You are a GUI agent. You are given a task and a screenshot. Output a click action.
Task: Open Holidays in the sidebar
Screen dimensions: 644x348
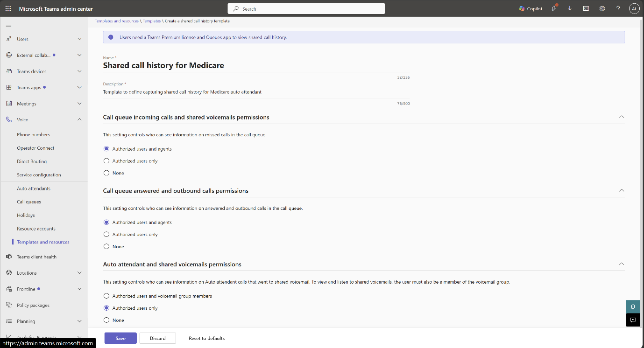(26, 216)
